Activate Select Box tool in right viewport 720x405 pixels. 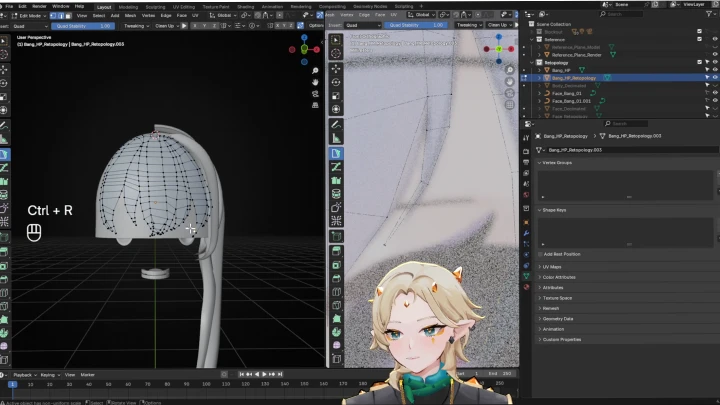point(336,40)
